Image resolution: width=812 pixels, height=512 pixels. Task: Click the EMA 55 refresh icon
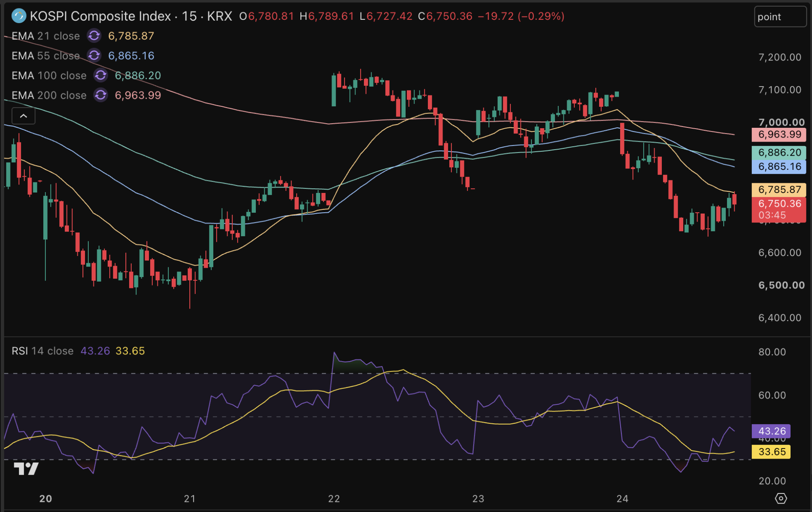coord(94,55)
